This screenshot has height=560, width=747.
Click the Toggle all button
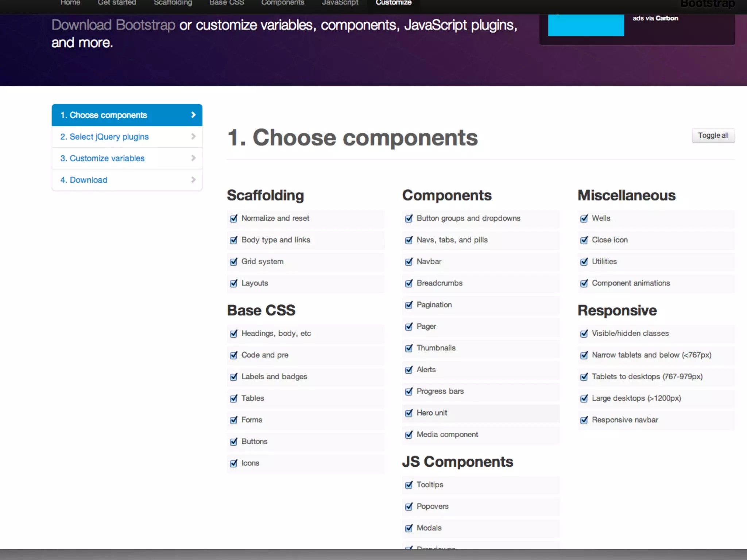713,136
